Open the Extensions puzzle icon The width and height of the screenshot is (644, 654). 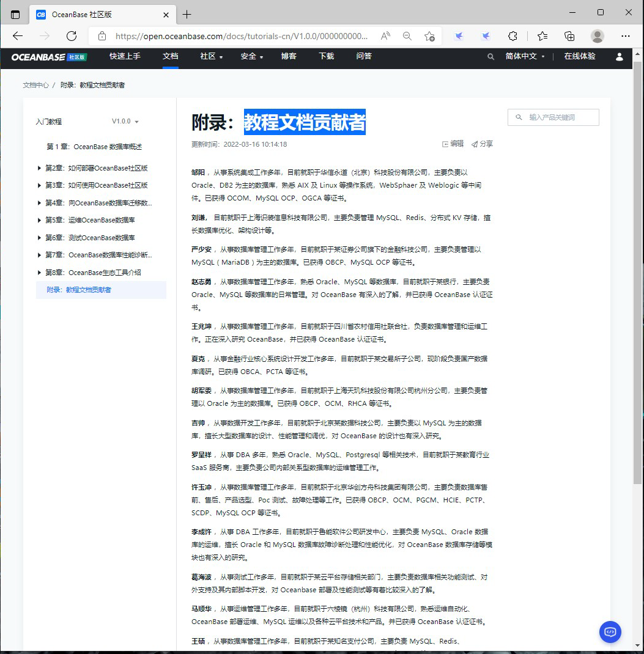513,36
